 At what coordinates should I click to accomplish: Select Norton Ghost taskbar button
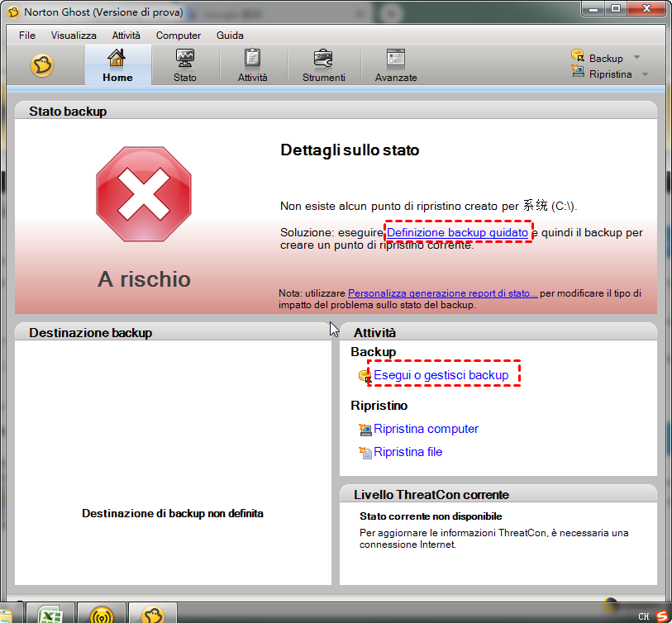point(153,614)
